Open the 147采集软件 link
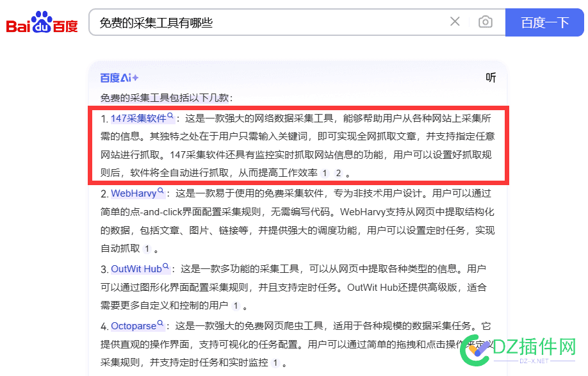588x376 pixels. (x=138, y=119)
